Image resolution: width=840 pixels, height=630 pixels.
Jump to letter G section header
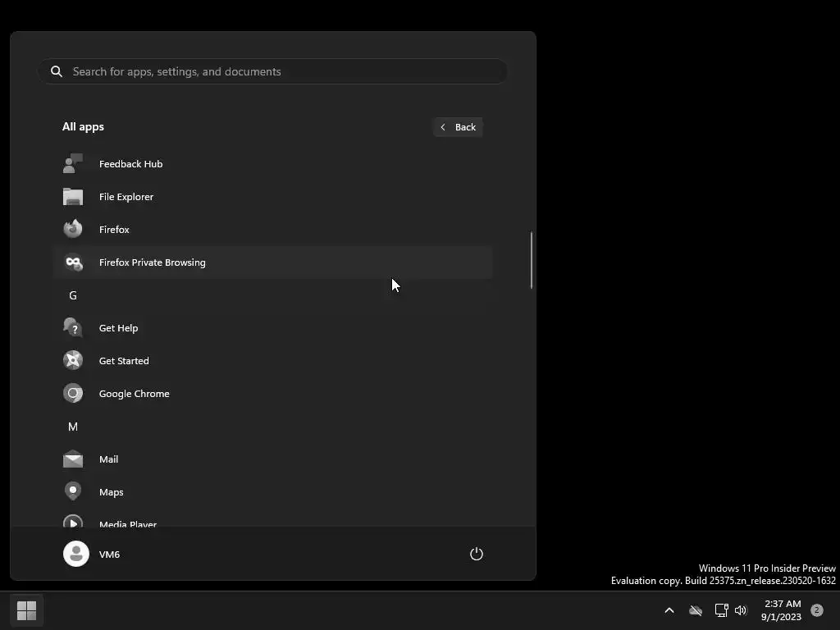(73, 295)
